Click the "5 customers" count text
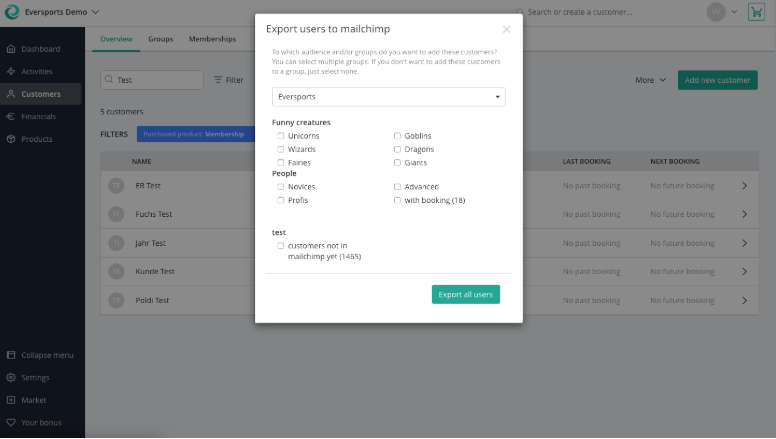 coord(122,112)
